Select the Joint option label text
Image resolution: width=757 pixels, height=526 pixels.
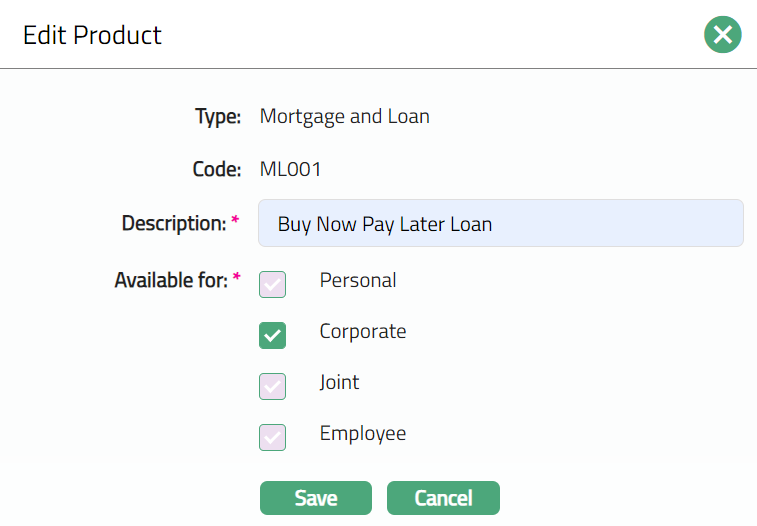(x=339, y=383)
